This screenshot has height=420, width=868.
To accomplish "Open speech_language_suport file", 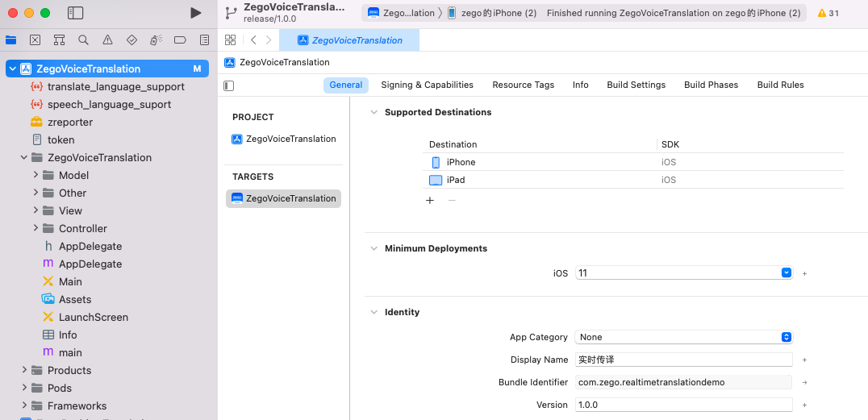I will (101, 105).
